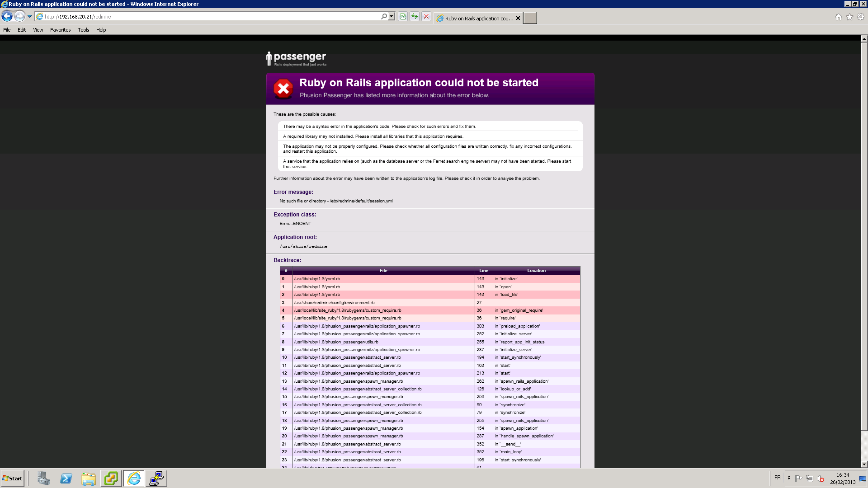
Task: Click the vertical scrollbar down arrow
Action: tap(864, 465)
